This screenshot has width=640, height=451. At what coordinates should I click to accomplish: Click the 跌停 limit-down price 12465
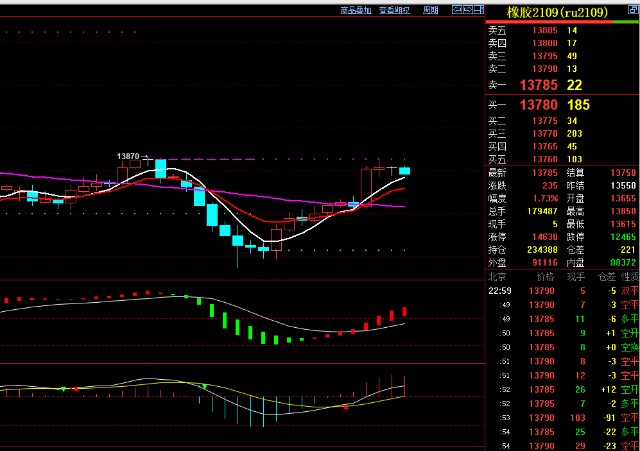point(622,237)
